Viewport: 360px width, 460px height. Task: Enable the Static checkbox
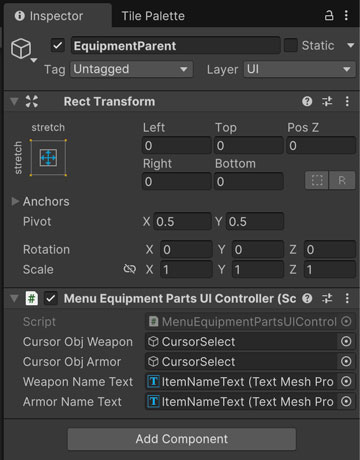pos(290,45)
